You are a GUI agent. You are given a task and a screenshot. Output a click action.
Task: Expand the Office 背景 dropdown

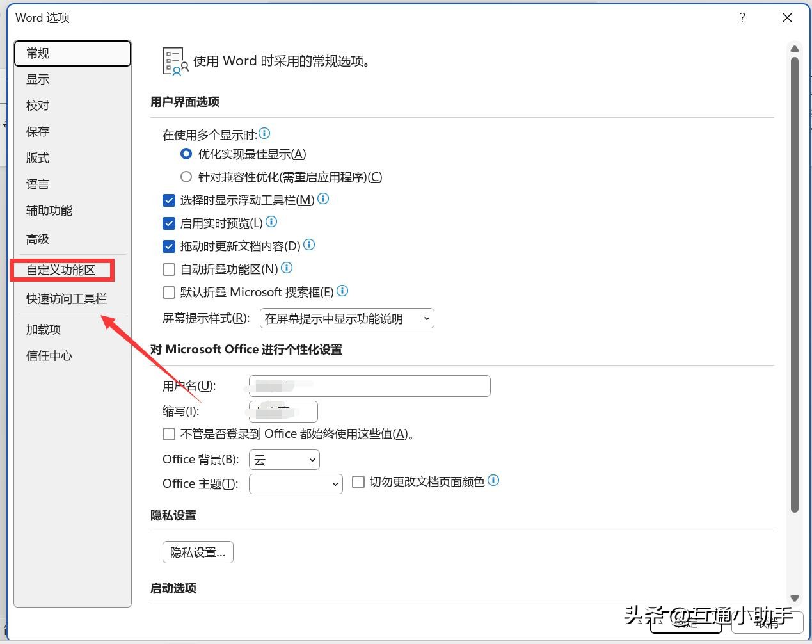tap(284, 460)
